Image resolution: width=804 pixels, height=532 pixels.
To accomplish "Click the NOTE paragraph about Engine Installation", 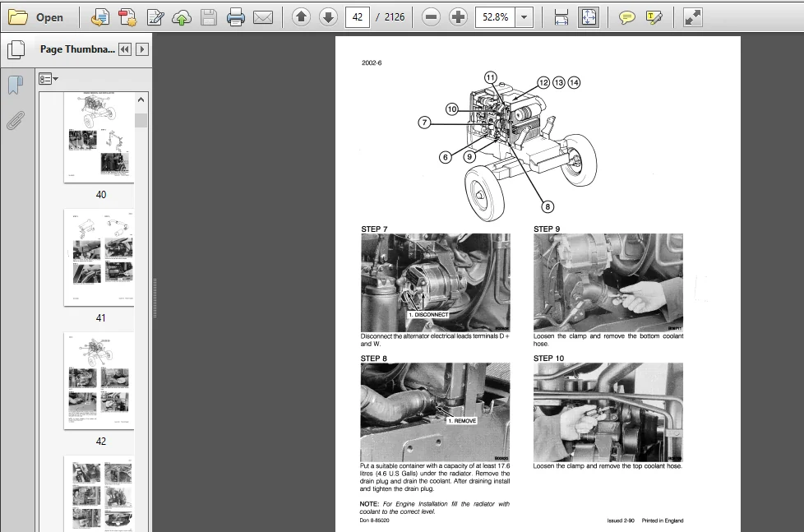I will tap(435, 507).
